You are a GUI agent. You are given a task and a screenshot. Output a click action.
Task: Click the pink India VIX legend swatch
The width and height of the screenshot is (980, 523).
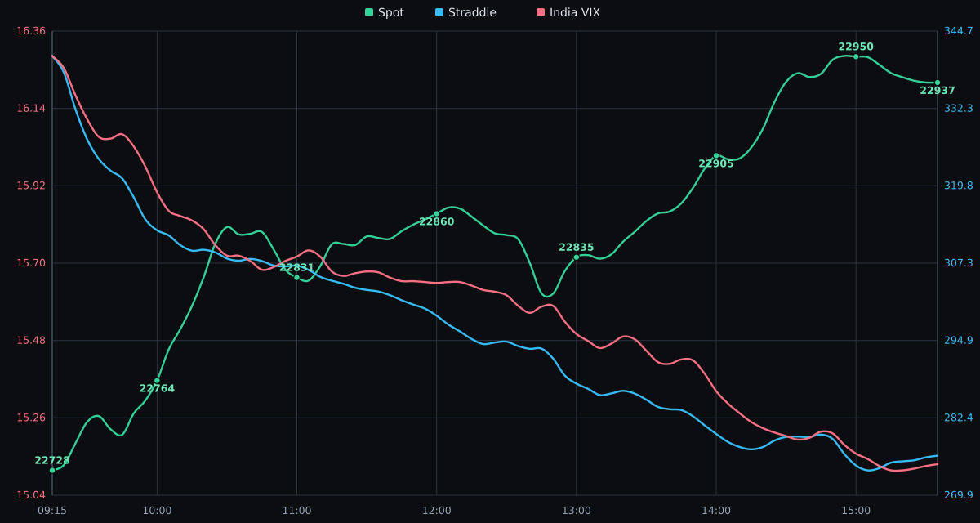[541, 12]
